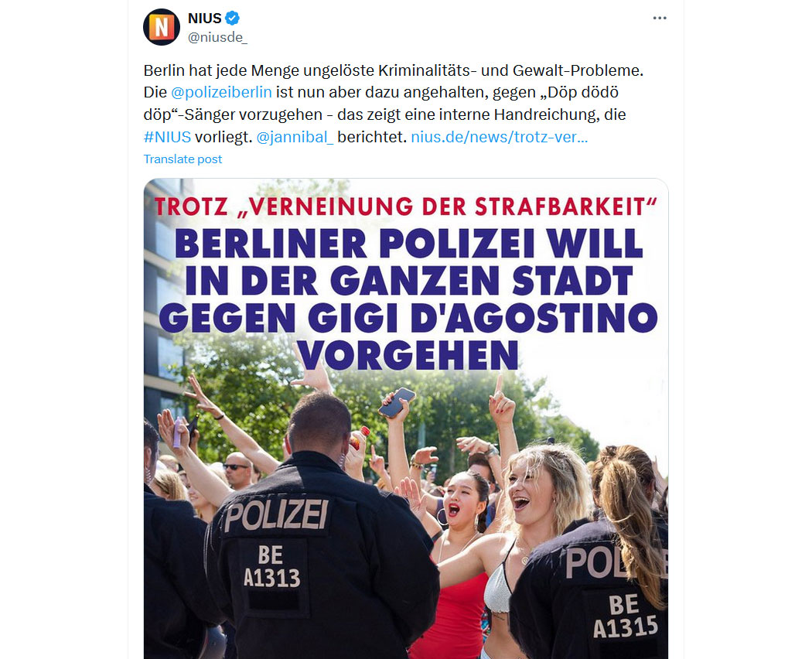The height and width of the screenshot is (659, 812).
Task: Click the 'GIGI D'AGOSTINO' headline words
Action: 483,317
